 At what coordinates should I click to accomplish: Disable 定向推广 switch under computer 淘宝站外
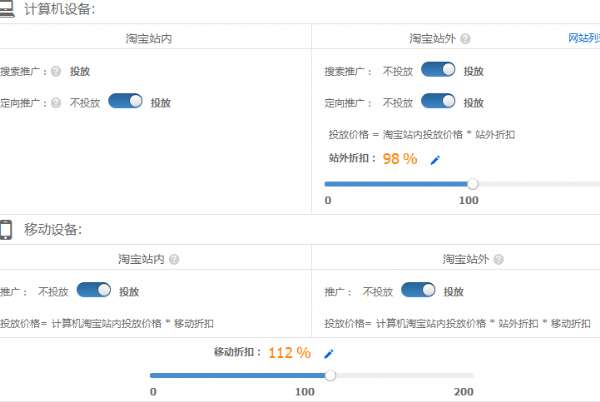(x=438, y=101)
